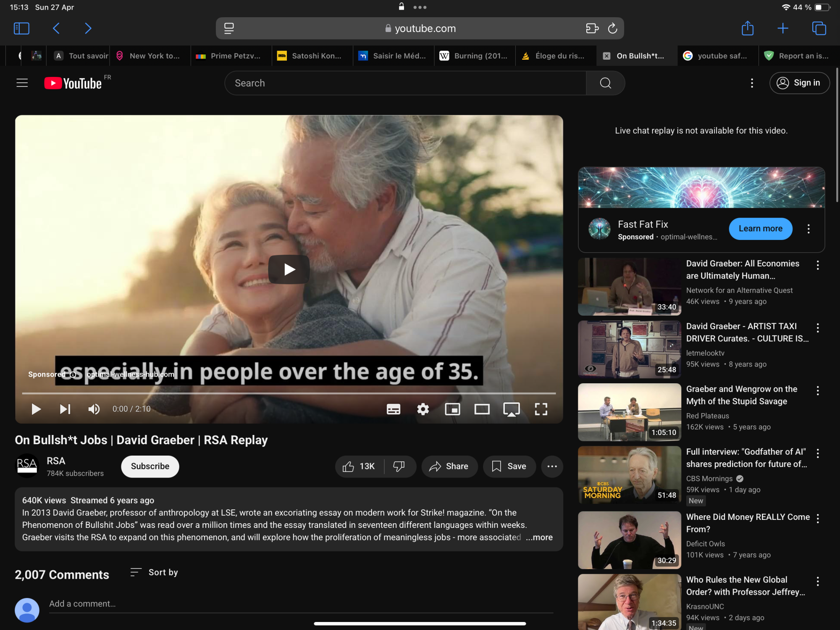Dislike the video with thumbs down

(399, 466)
